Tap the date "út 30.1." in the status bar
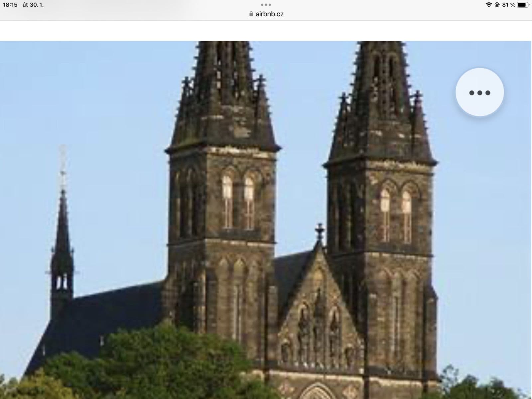 33,5
